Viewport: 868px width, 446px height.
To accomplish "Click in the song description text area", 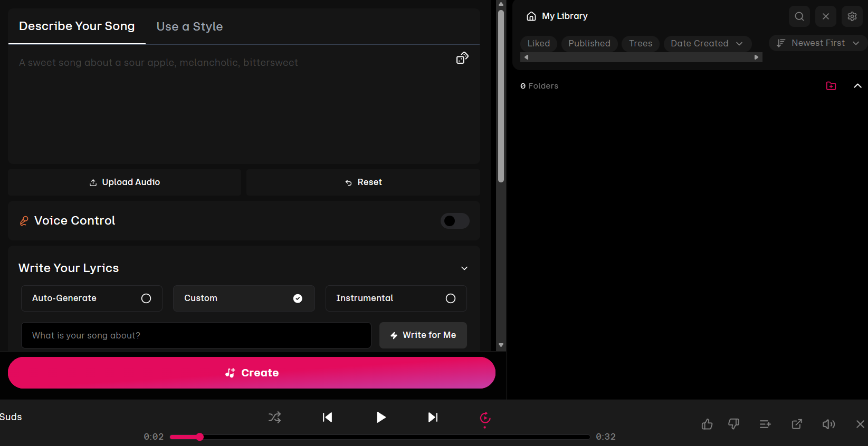I will (x=244, y=104).
